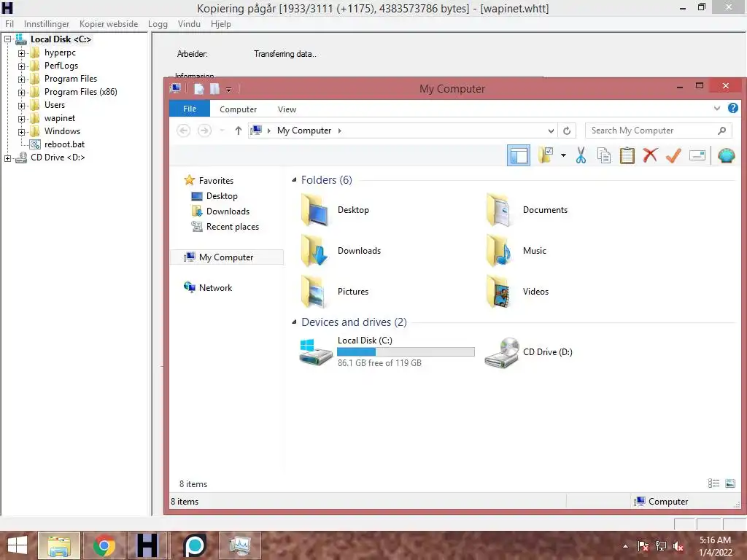This screenshot has height=560, width=747.
Task: Click the muted volume tray icon
Action: tap(678, 546)
